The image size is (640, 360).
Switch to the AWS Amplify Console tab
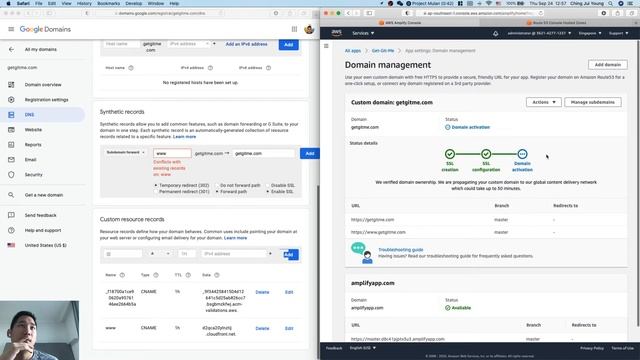[400, 23]
